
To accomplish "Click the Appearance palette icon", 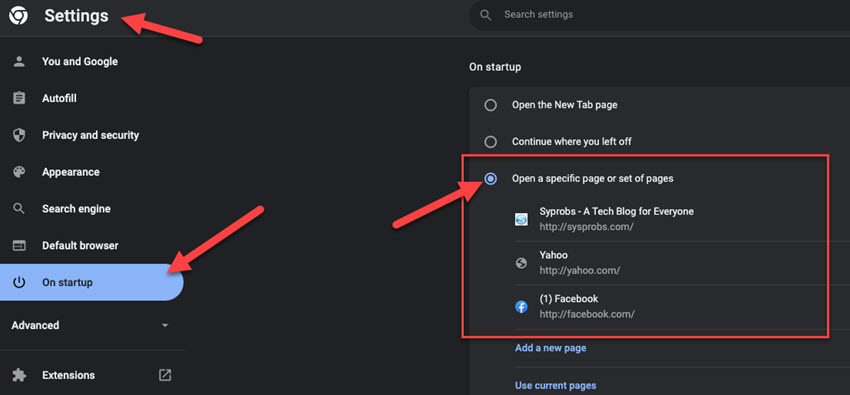I will [x=19, y=172].
